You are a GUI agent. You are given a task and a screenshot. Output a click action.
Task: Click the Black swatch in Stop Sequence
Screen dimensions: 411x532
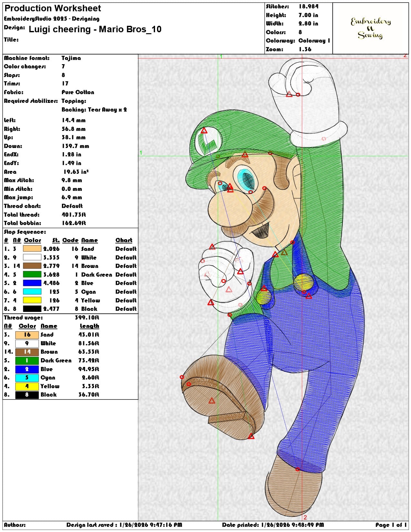pyautogui.click(x=32, y=309)
